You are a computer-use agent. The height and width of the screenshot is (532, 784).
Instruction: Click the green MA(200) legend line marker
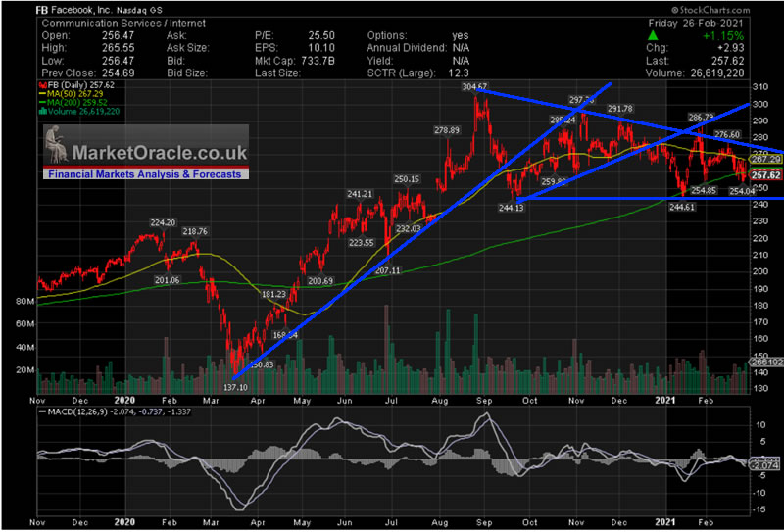(x=42, y=103)
